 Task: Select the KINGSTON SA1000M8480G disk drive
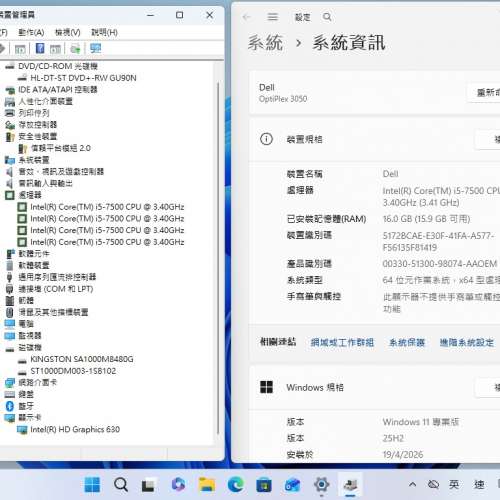point(82,359)
